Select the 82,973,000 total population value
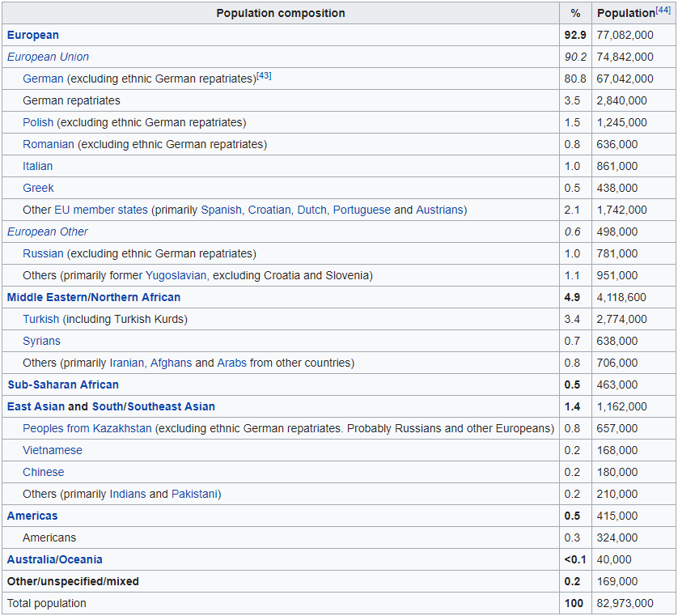 [x=625, y=603]
